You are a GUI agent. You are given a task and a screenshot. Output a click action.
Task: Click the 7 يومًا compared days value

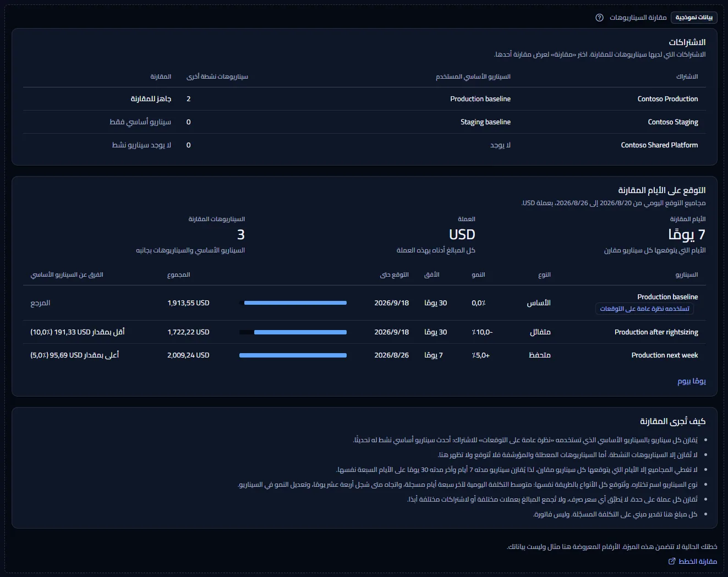[x=687, y=234]
